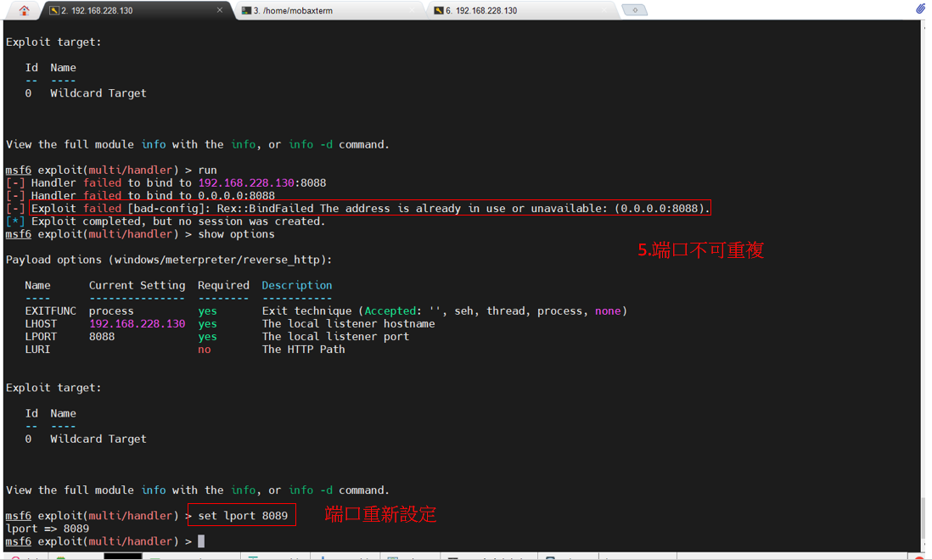Open a new tab with the plus button
Image resolution: width=932 pixels, height=560 pixels.
(634, 9)
